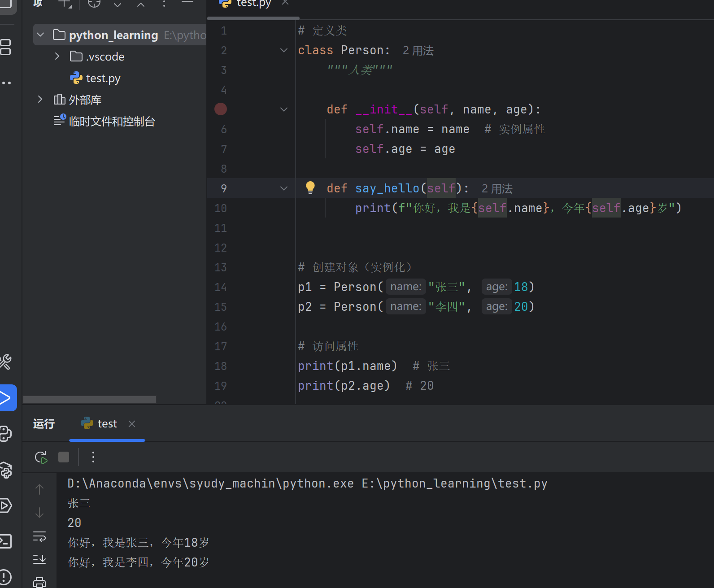Image resolution: width=714 pixels, height=588 pixels.
Task: Select opened file in Project view
Action: [94, 4]
